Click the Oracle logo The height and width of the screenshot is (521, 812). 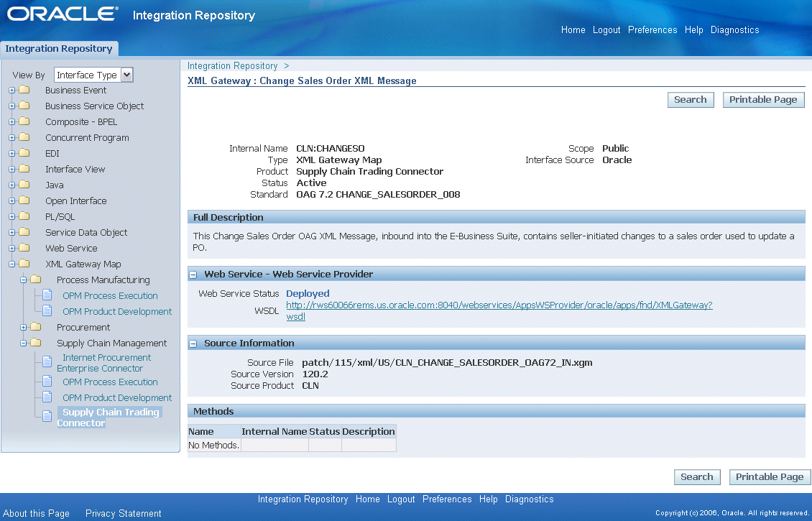63,14
